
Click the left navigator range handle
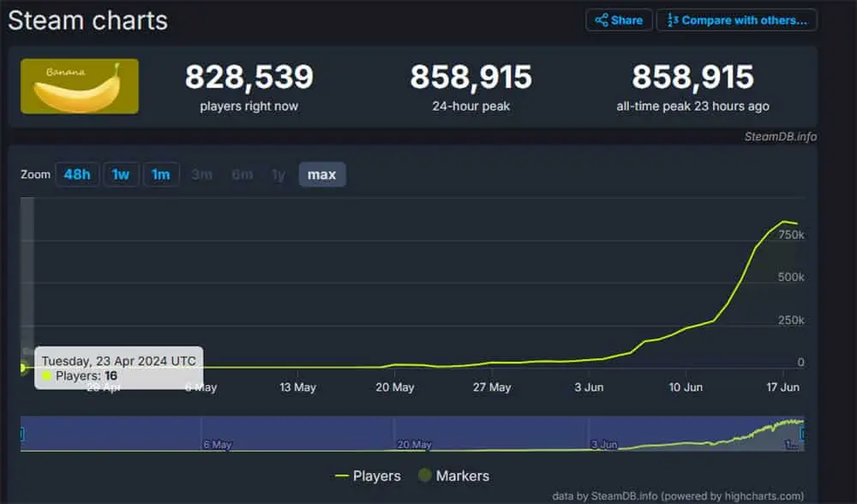click(22, 434)
